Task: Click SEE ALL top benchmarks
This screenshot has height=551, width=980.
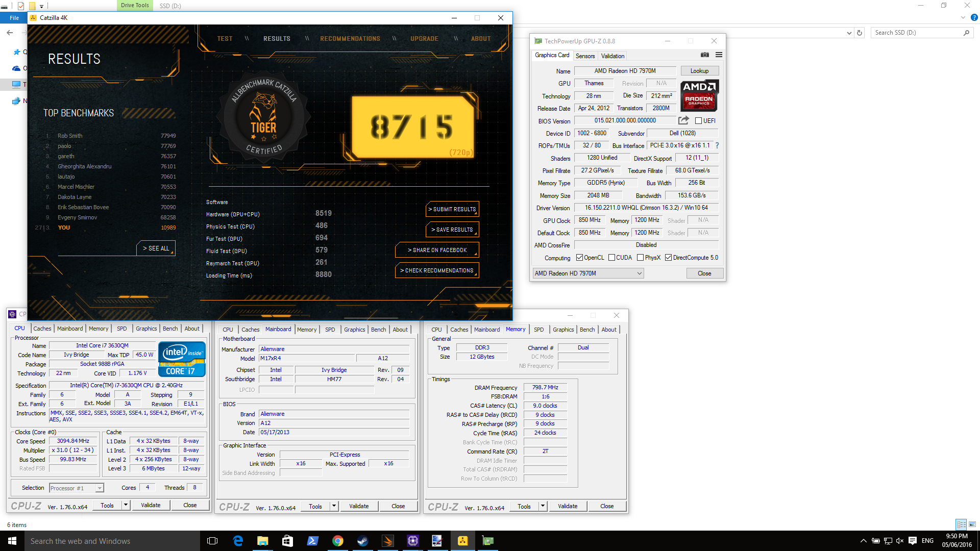Action: (x=156, y=248)
